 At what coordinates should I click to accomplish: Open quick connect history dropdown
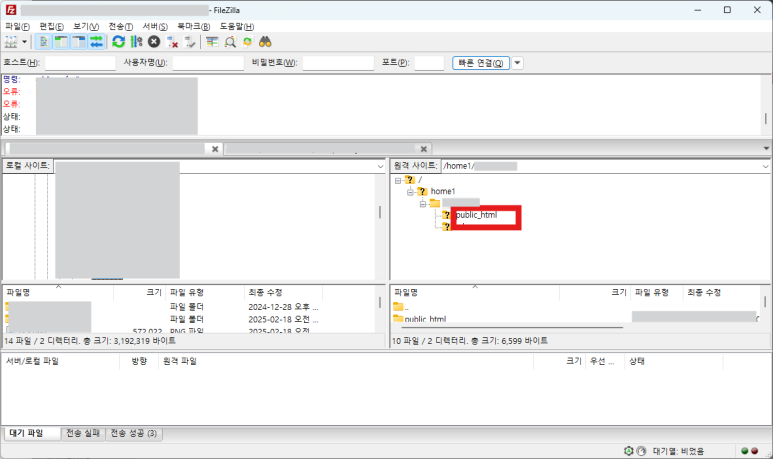517,63
